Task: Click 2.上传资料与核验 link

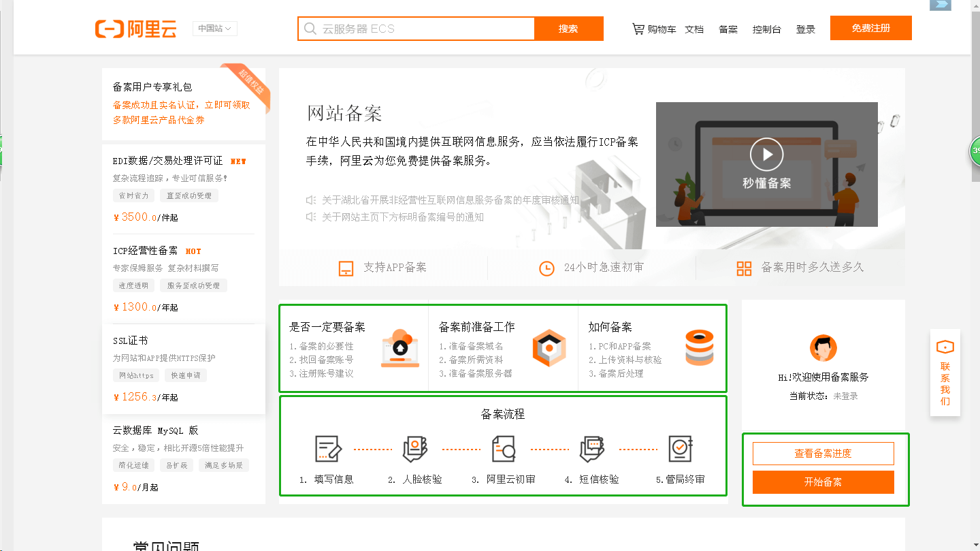Action: (x=625, y=360)
